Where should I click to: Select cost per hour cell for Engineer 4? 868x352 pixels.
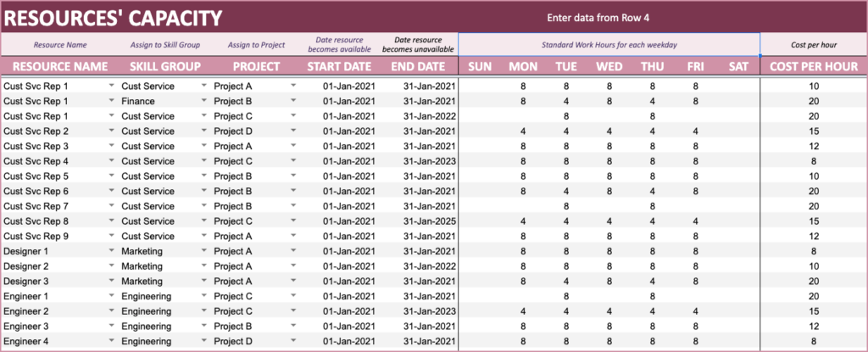coord(814,340)
